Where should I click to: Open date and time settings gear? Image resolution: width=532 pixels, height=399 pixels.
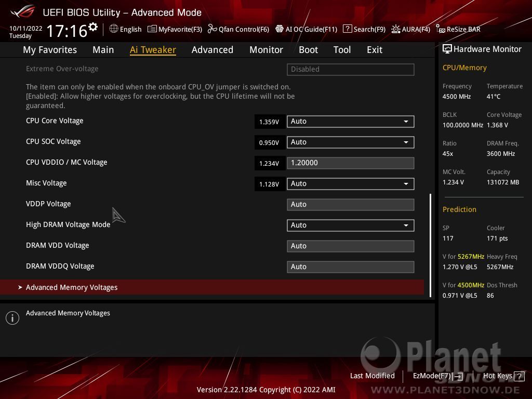point(92,27)
